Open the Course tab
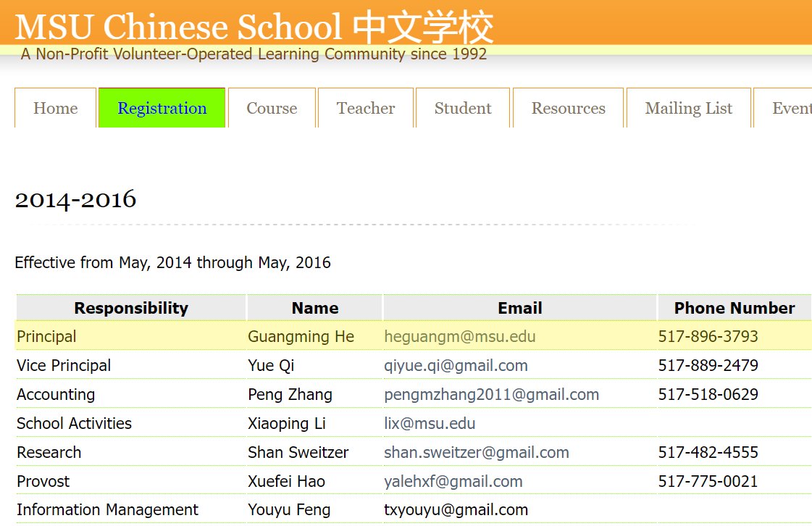The height and width of the screenshot is (526, 812). coord(272,109)
